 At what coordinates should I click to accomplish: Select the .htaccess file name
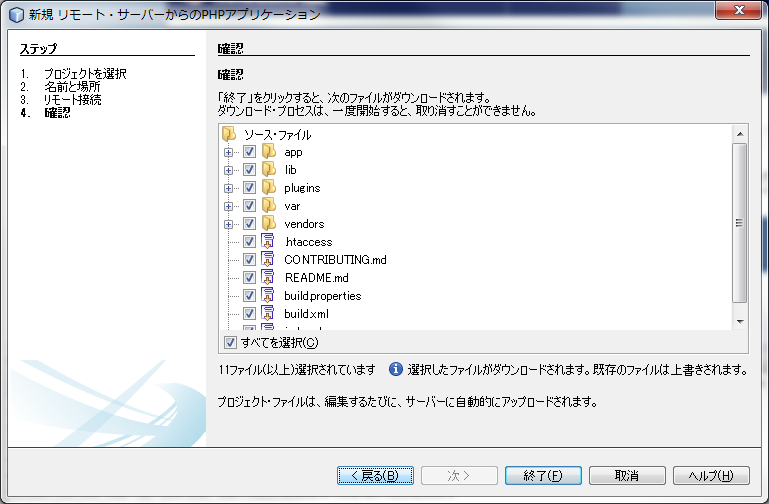tap(308, 242)
